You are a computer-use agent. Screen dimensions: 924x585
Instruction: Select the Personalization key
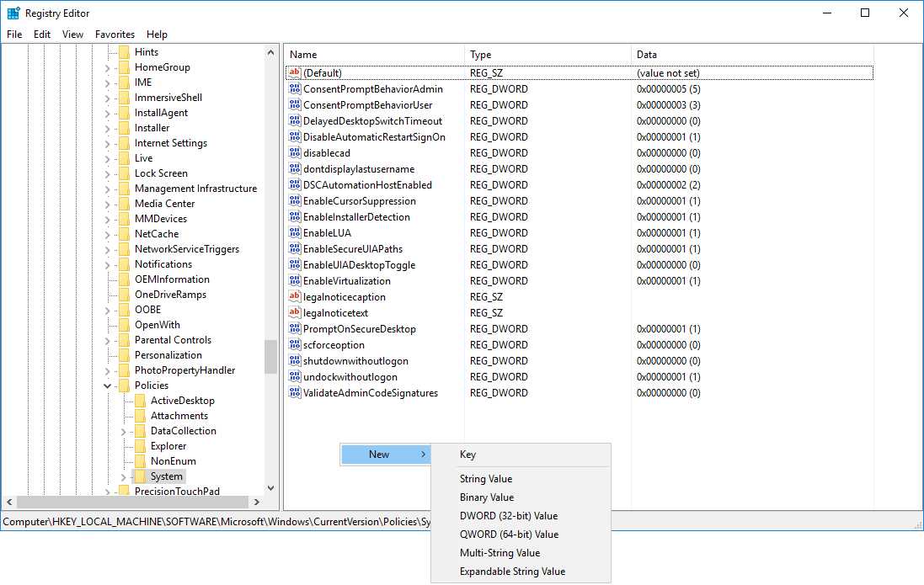[168, 355]
